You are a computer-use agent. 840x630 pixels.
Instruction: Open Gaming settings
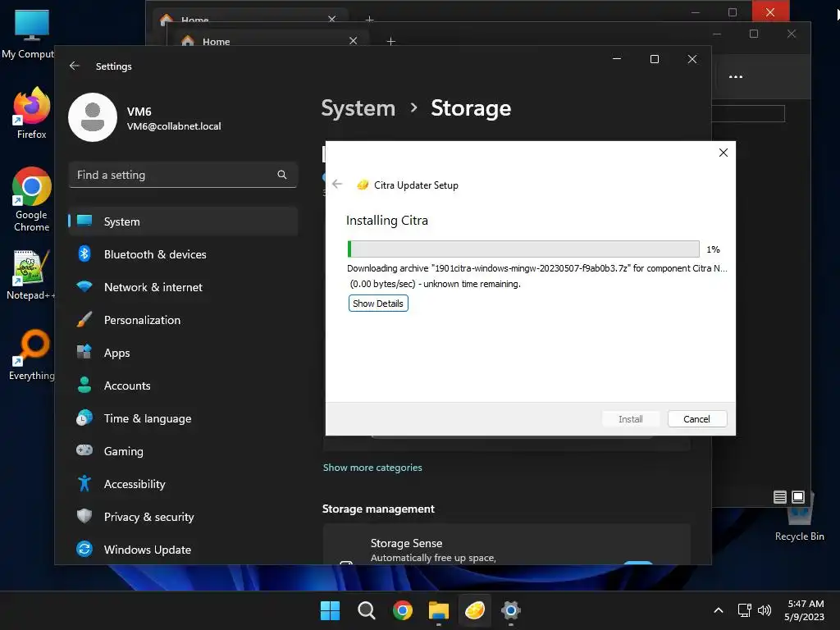click(x=183, y=451)
